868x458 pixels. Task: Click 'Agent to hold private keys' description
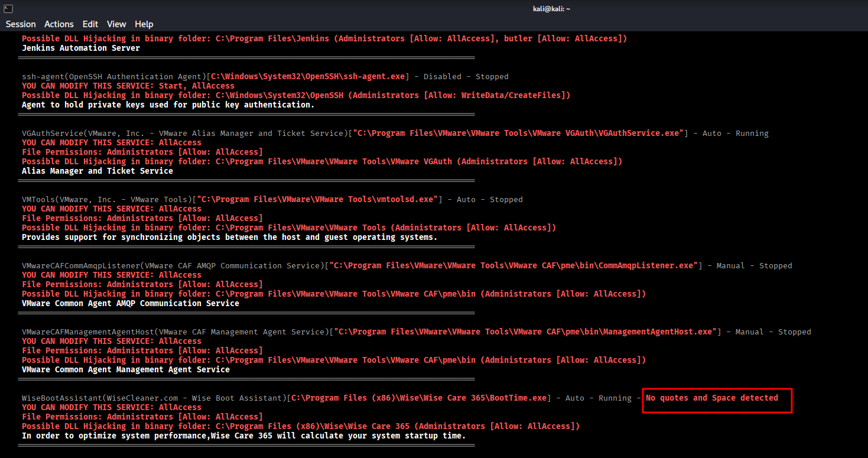pos(168,105)
